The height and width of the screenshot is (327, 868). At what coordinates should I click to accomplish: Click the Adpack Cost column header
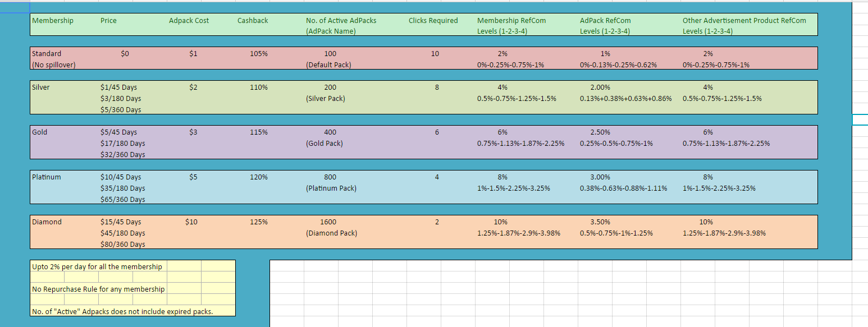pos(189,20)
